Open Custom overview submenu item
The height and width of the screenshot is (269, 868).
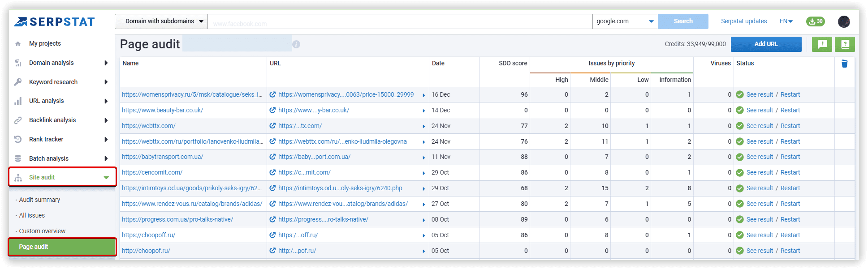[42, 231]
